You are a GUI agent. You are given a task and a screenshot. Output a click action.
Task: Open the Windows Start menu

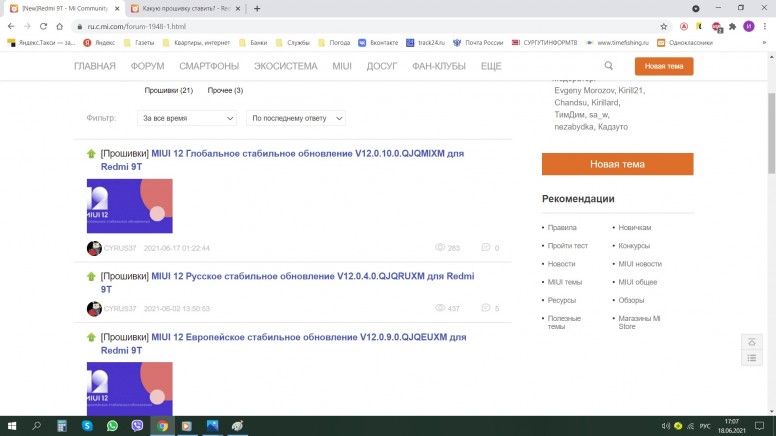(12, 426)
